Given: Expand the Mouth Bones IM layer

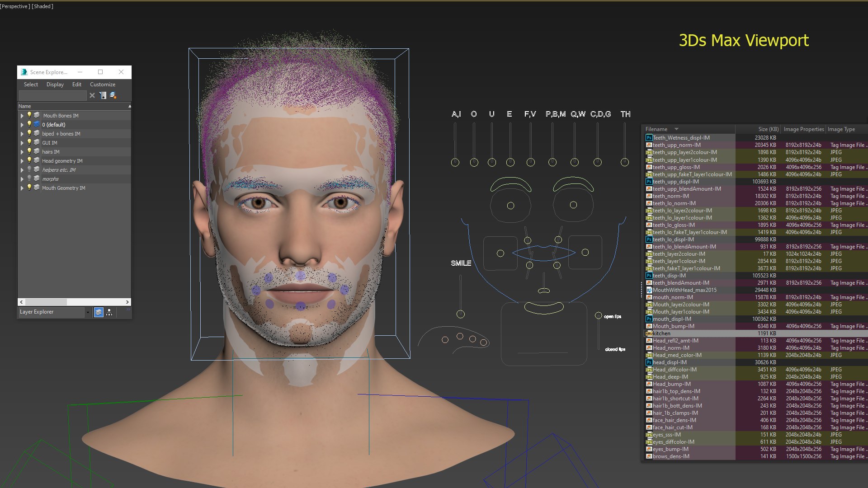Looking at the screenshot, I should tap(22, 116).
